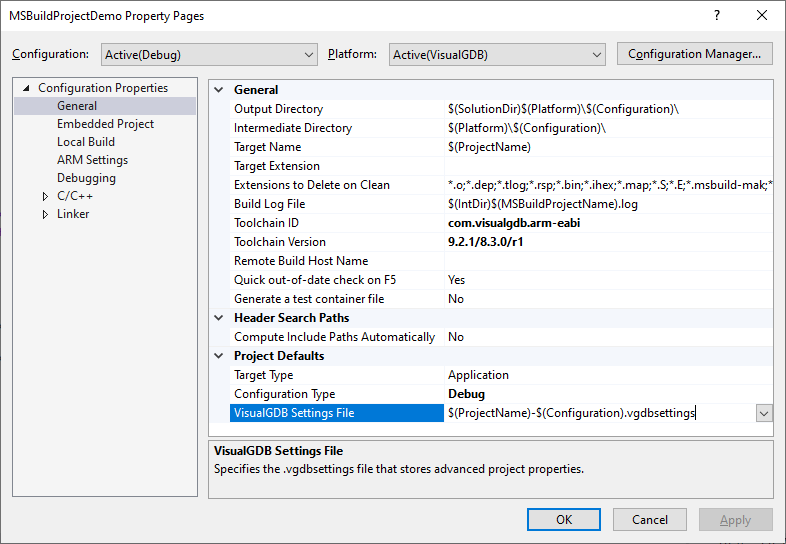The width and height of the screenshot is (786, 544).
Task: Click the No value for test container file
Action: (x=456, y=299)
